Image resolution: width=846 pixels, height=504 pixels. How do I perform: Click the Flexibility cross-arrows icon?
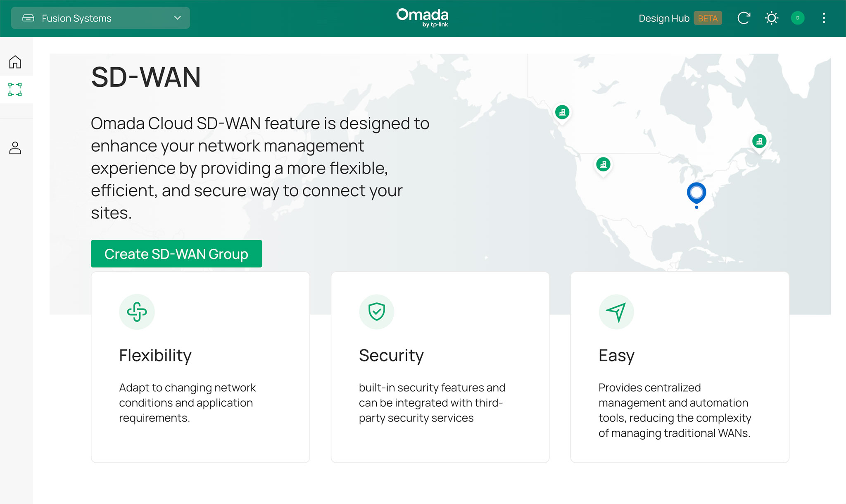click(137, 312)
